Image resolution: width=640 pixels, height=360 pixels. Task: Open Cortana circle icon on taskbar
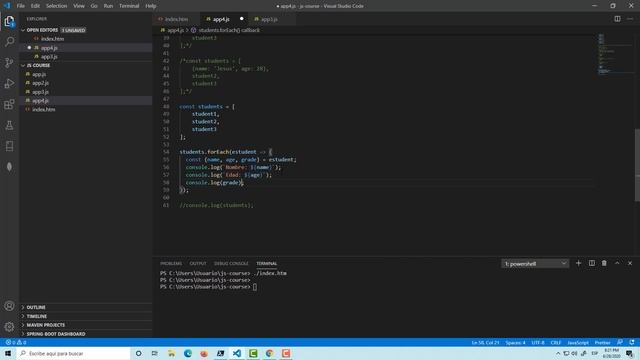tap(138, 353)
